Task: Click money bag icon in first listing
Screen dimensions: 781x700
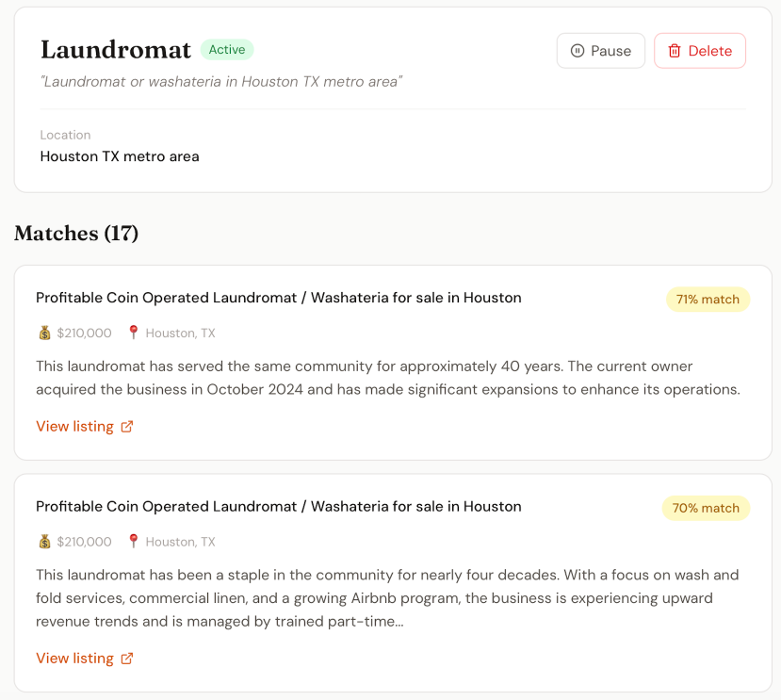Action: pyautogui.click(x=45, y=333)
